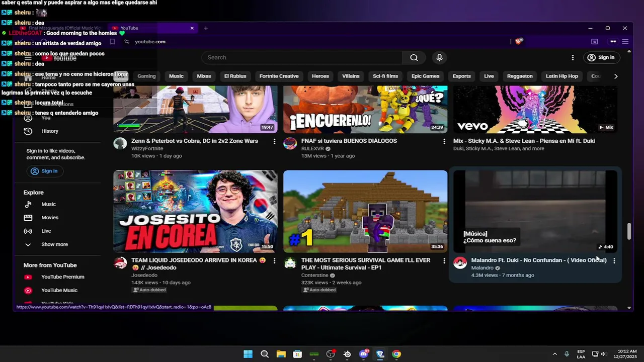Open a new browser tab with plus
This screenshot has height=362, width=644.
point(206,28)
